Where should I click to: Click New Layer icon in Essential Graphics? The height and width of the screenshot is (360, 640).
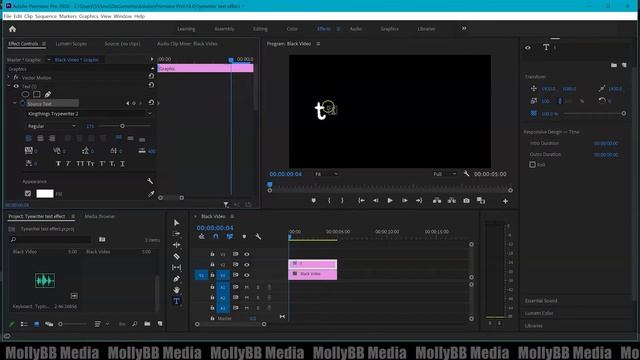(624, 65)
